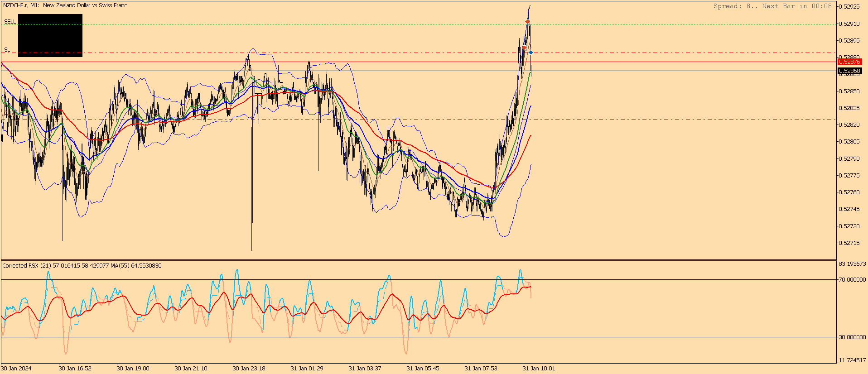Click the 0.52925 price scale label
The height and width of the screenshot is (374, 868).
849,7
